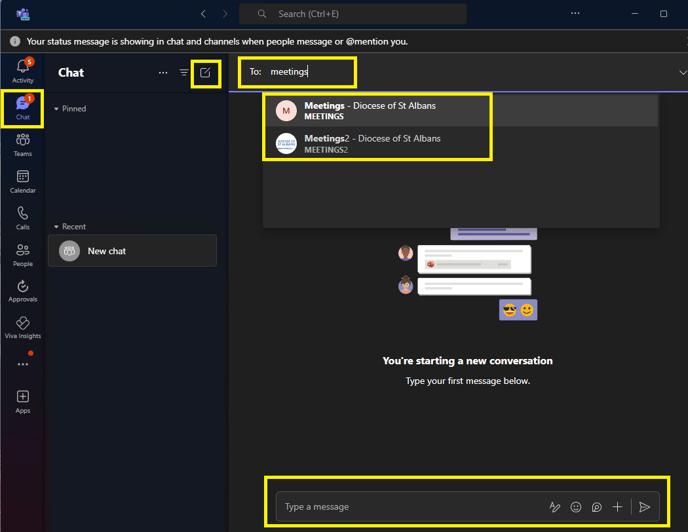Open the Teams section in sidebar
Image resolution: width=688 pixels, height=532 pixels.
coord(22,145)
